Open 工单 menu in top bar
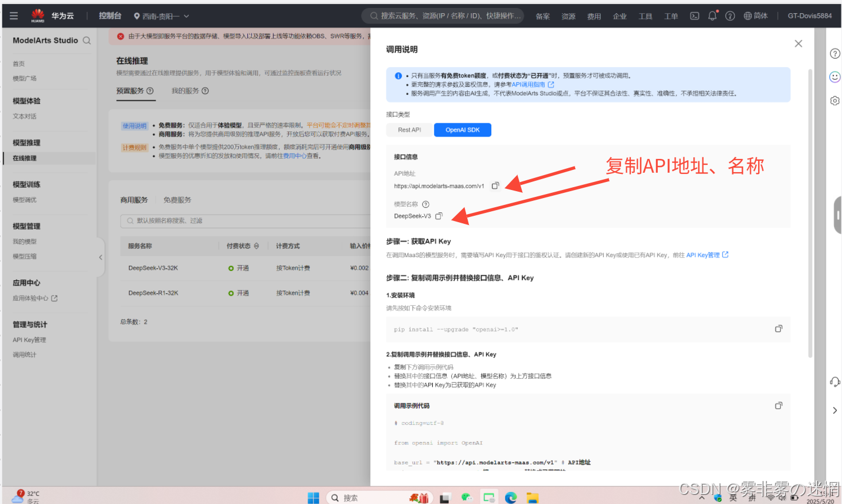Viewport: 842px width, 504px height. 671,16
